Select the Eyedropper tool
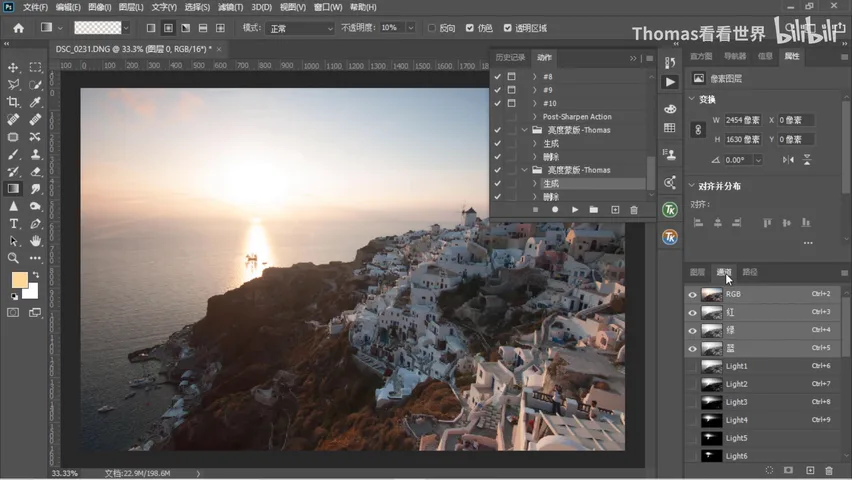The height and width of the screenshot is (480, 852). [x=35, y=102]
